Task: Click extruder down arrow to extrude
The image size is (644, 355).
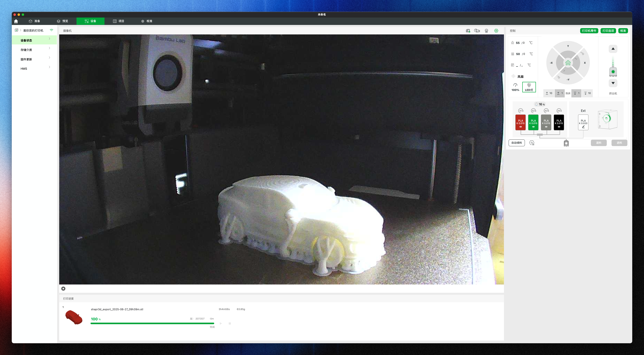Action: tap(613, 83)
